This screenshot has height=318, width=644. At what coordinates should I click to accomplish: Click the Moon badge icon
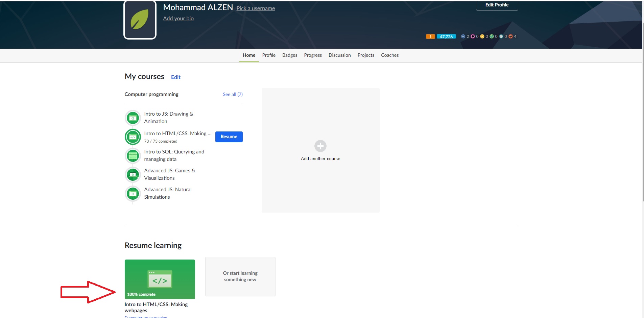[x=501, y=36]
